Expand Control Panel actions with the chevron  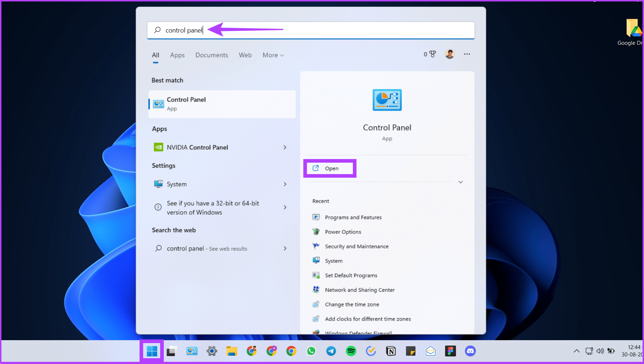(460, 182)
